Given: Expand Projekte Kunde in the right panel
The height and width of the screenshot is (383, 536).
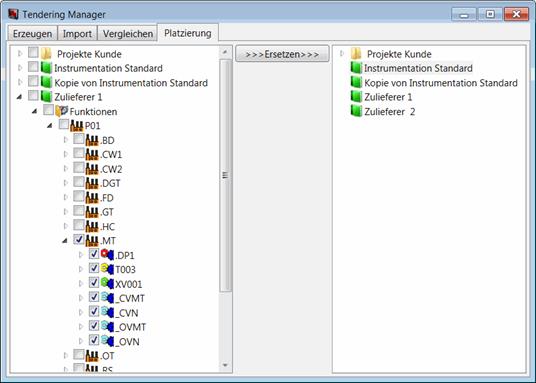Looking at the screenshot, I should pos(341,53).
